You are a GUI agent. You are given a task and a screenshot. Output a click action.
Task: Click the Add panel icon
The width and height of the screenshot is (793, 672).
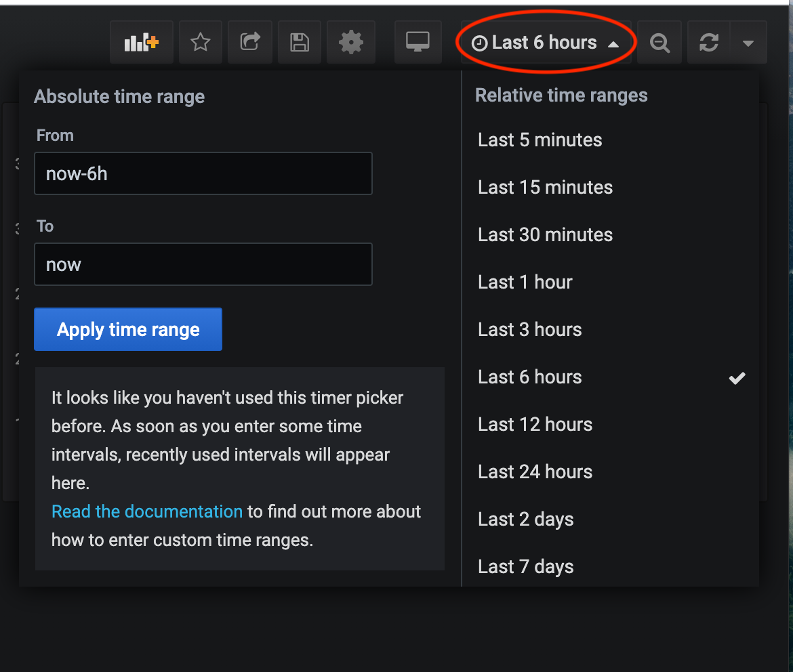pos(141,43)
